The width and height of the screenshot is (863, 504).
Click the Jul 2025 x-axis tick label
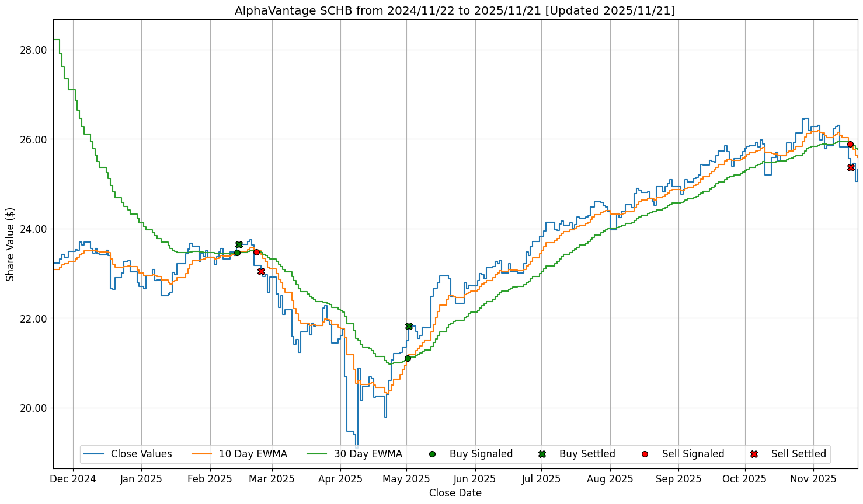point(541,479)
